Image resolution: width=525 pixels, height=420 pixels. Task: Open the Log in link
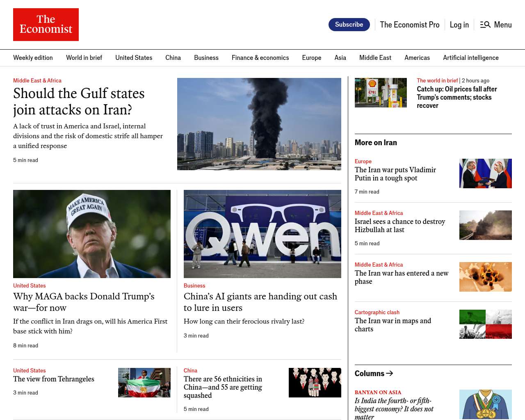click(x=459, y=25)
